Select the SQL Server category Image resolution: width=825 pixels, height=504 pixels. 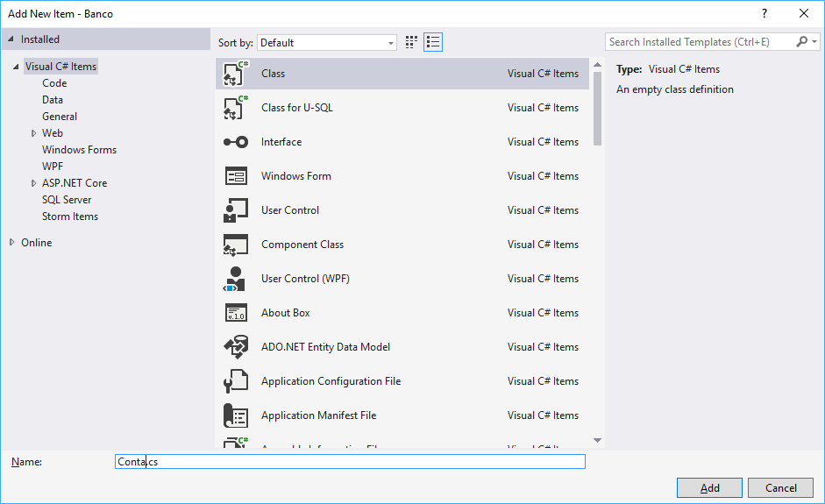[x=67, y=199]
